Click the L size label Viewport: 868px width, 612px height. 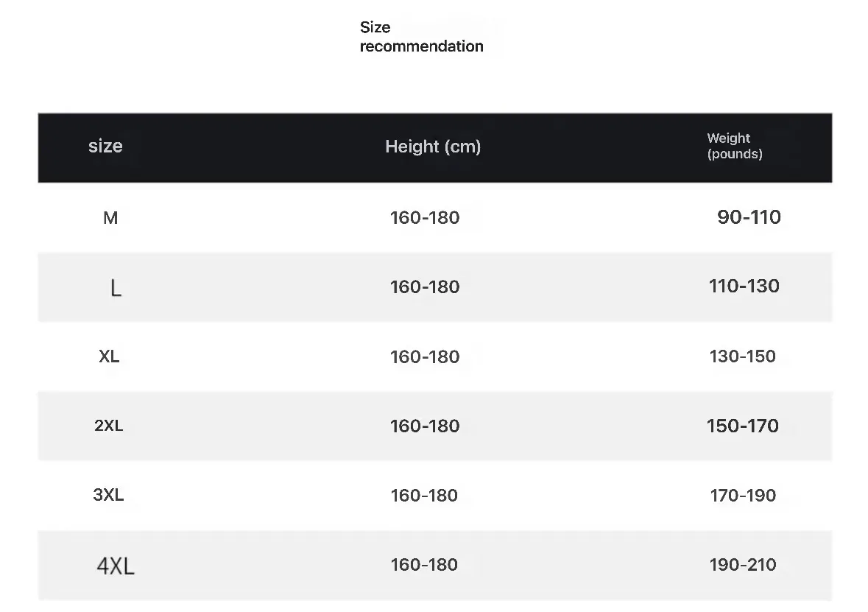(x=116, y=288)
